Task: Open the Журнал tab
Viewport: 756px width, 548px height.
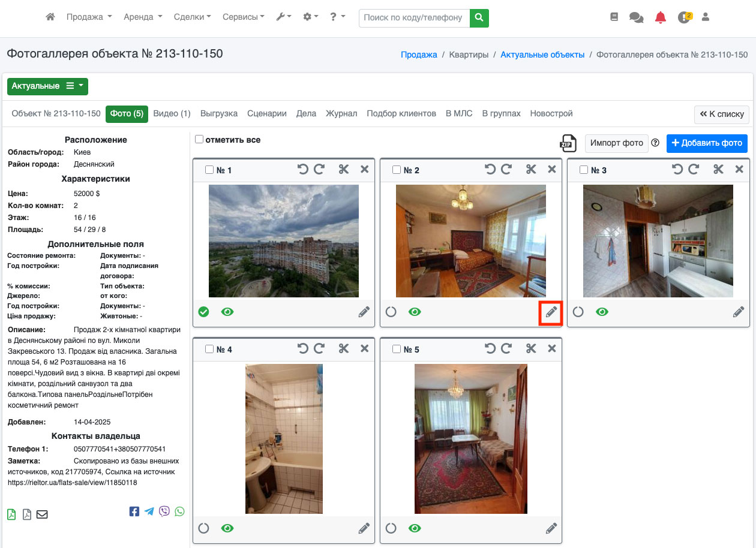Action: tap(341, 113)
